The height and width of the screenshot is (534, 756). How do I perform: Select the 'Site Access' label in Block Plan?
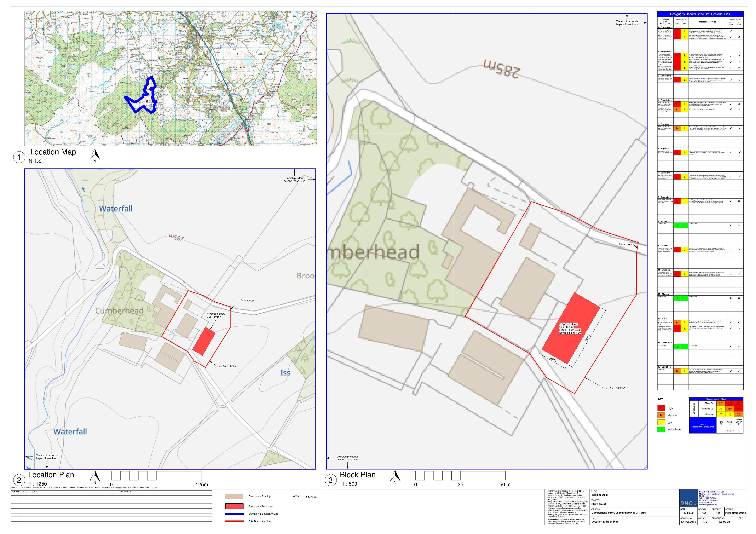pyautogui.click(x=625, y=245)
